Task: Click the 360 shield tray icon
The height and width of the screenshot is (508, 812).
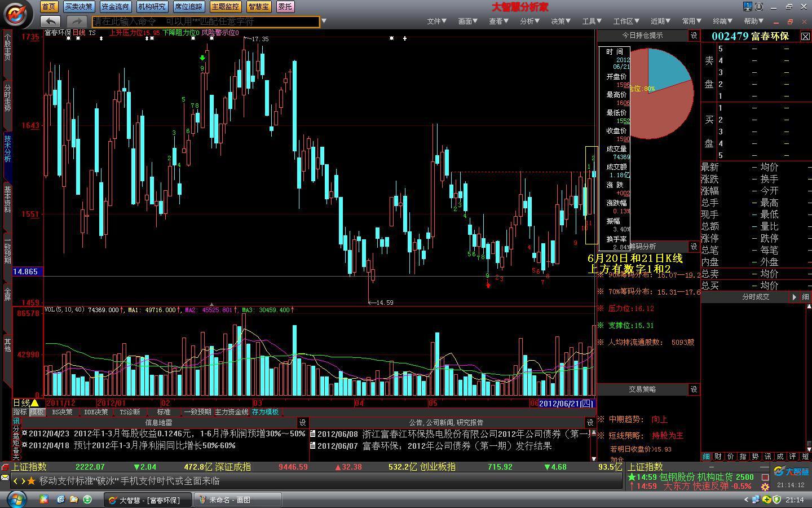Action: pyautogui.click(x=776, y=500)
